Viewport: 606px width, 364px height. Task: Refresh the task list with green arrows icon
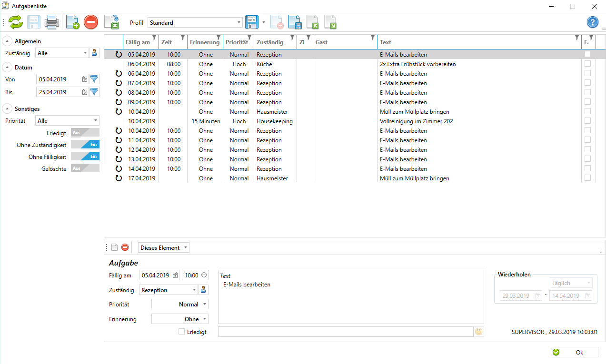[x=15, y=22]
